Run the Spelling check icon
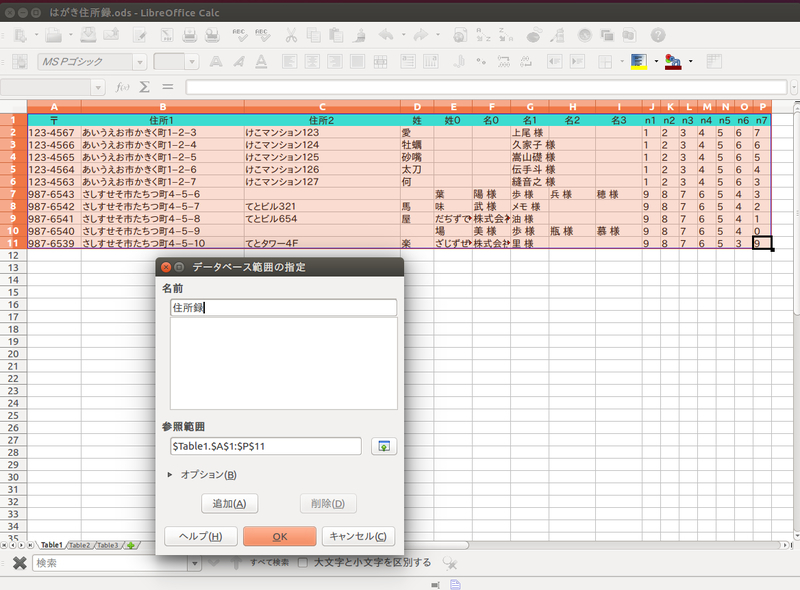 [x=239, y=35]
